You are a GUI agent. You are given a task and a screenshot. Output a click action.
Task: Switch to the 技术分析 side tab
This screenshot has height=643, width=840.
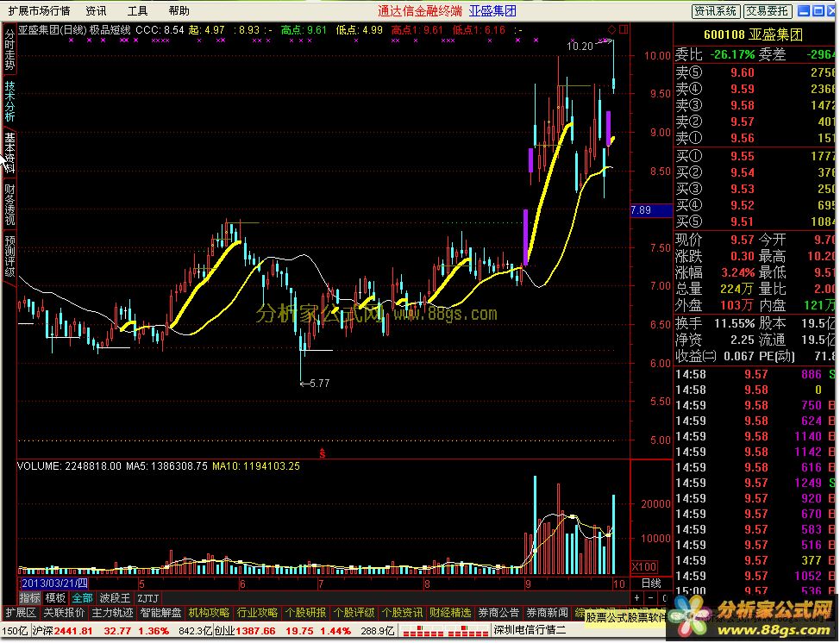[9, 101]
